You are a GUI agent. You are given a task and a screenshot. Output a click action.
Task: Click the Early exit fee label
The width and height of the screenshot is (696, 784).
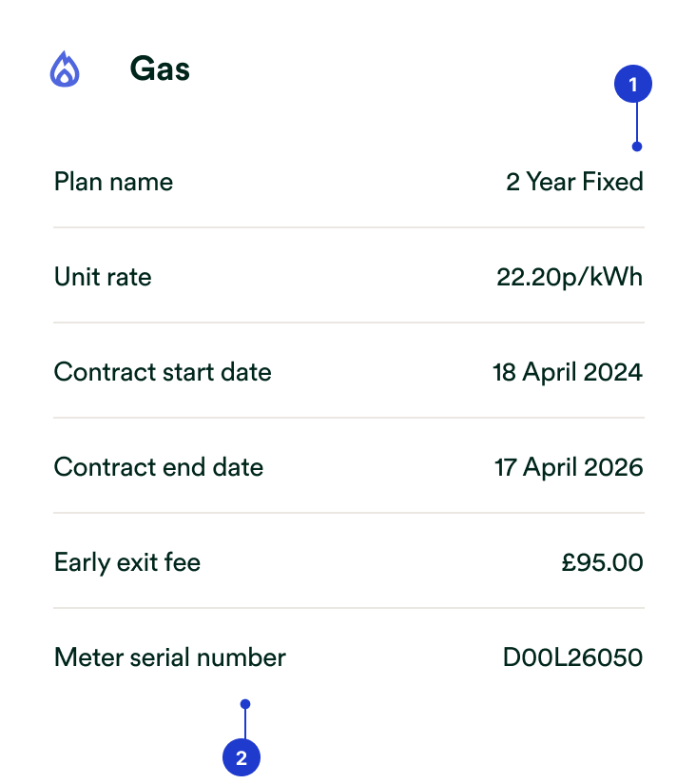click(127, 562)
